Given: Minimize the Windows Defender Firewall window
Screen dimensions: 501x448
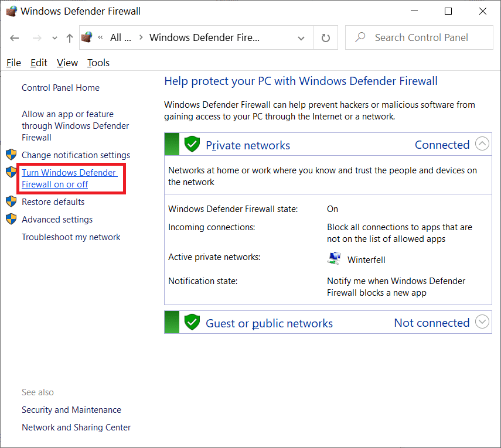Looking at the screenshot, I should tap(414, 11).
